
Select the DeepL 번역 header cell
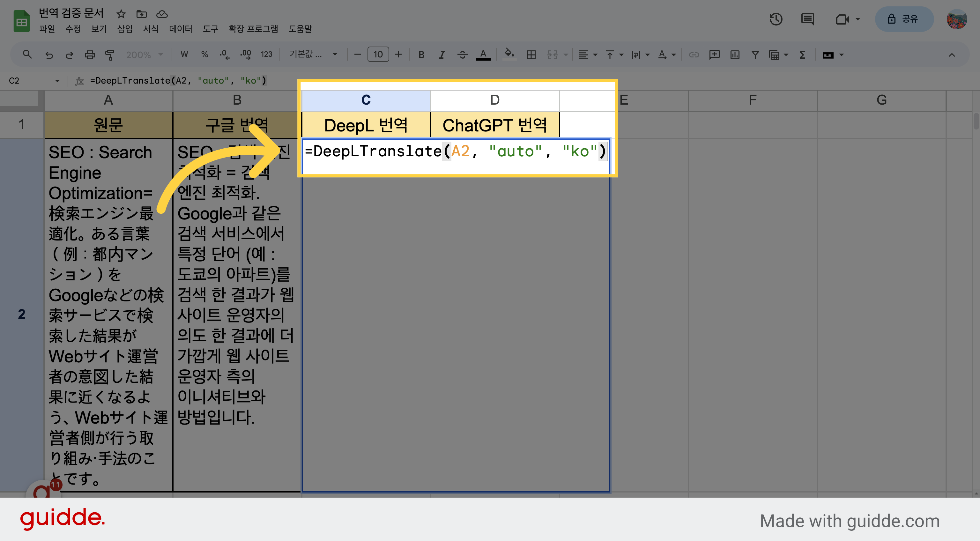[366, 125]
